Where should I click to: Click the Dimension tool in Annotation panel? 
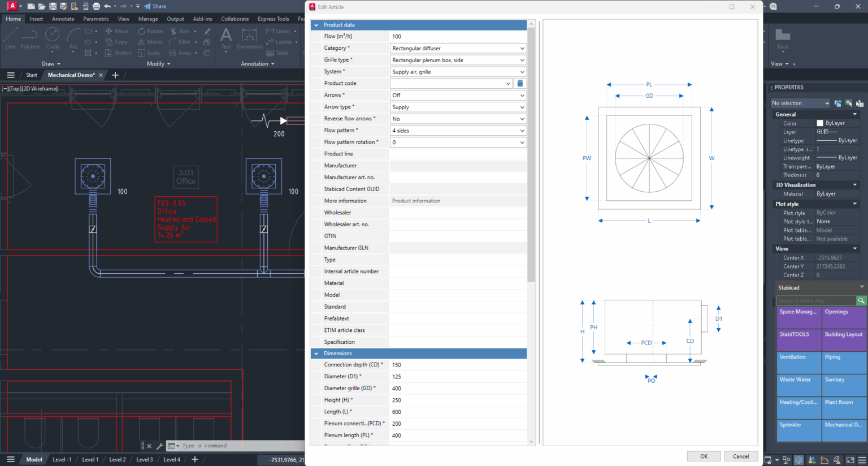(x=250, y=38)
